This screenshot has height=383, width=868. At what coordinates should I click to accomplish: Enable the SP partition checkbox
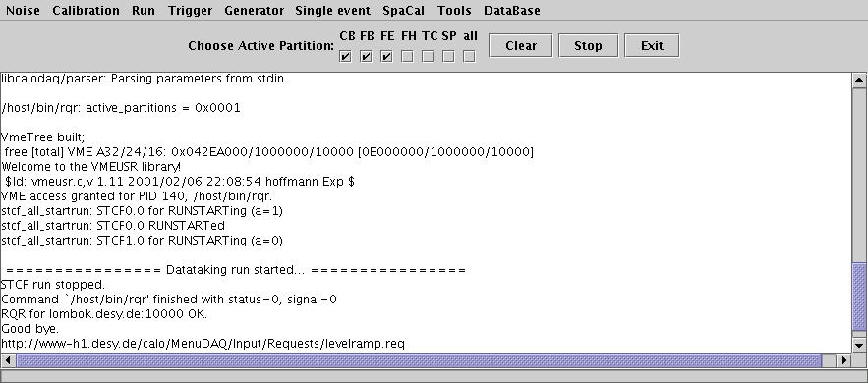click(448, 56)
